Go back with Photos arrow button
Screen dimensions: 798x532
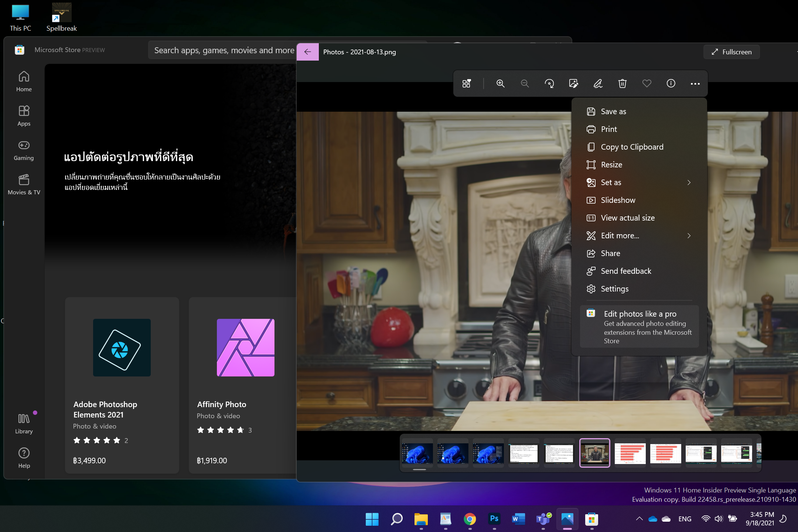pyautogui.click(x=307, y=52)
